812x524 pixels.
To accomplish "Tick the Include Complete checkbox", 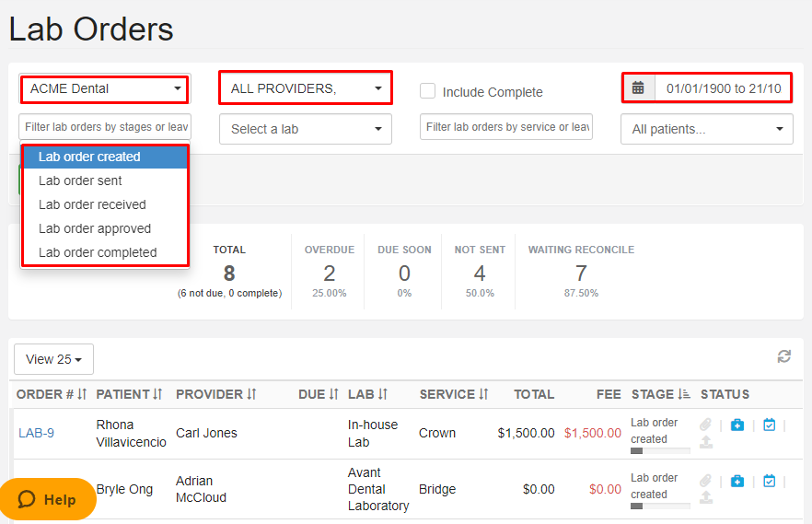I will click(x=427, y=91).
